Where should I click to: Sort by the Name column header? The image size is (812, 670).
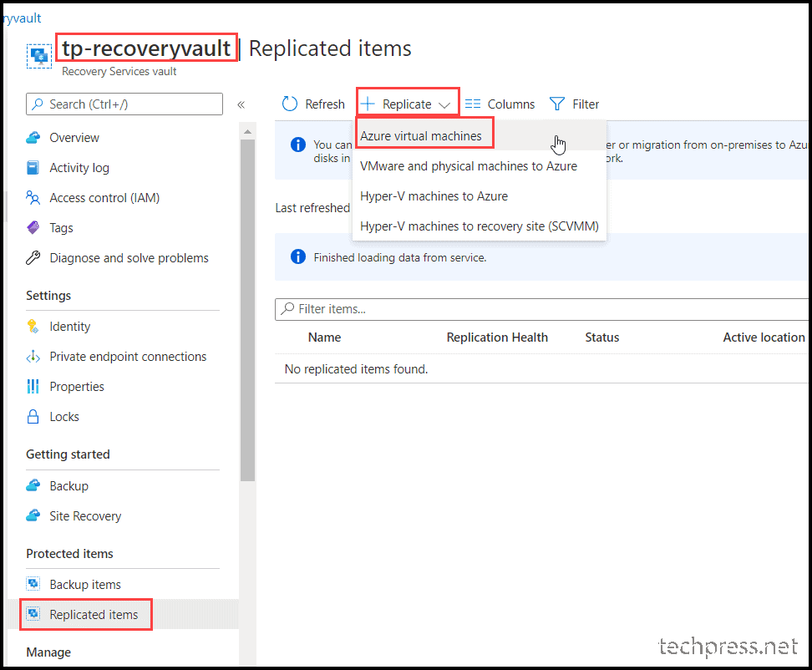[x=324, y=337]
